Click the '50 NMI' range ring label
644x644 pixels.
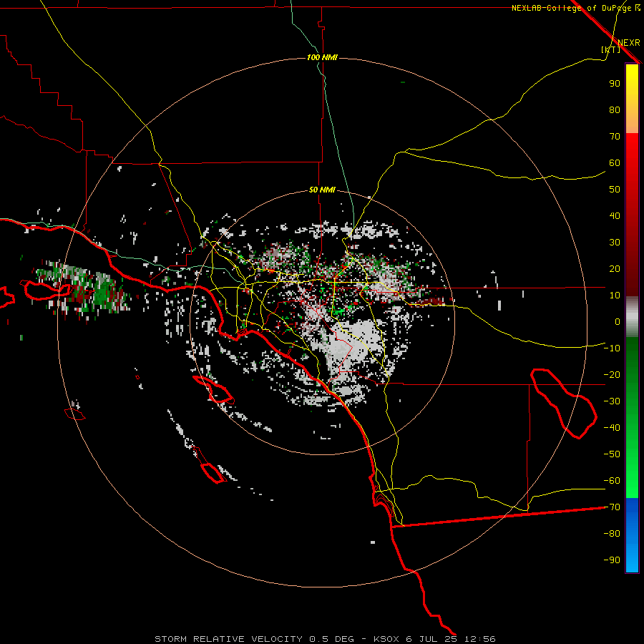322,190
